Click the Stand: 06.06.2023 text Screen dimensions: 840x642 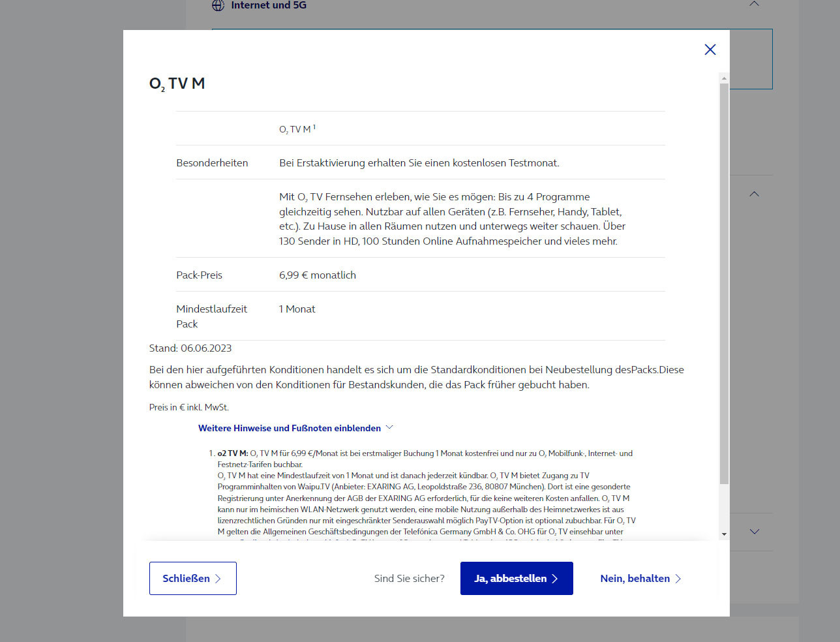tap(190, 348)
